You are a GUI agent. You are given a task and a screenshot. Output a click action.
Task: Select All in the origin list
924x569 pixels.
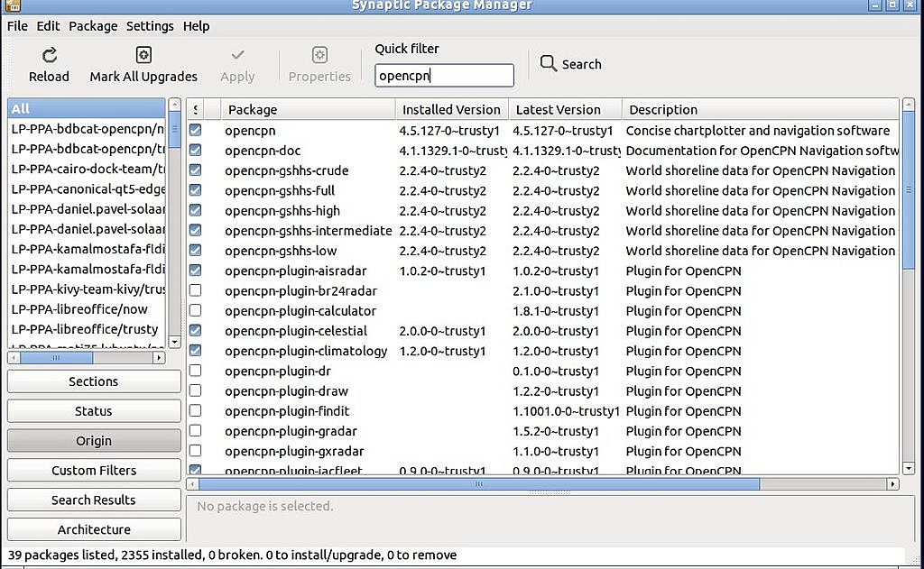(x=86, y=108)
